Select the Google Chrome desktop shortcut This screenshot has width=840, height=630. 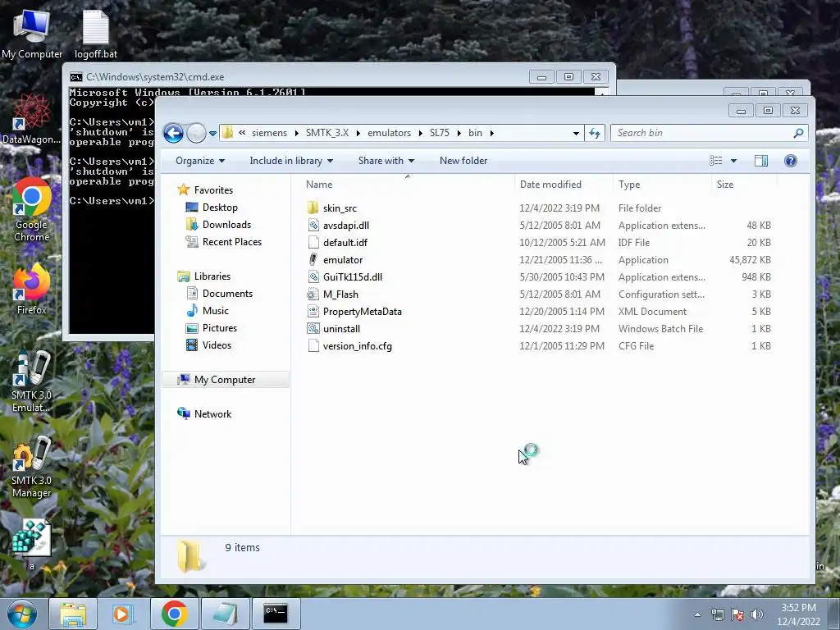coord(32,209)
